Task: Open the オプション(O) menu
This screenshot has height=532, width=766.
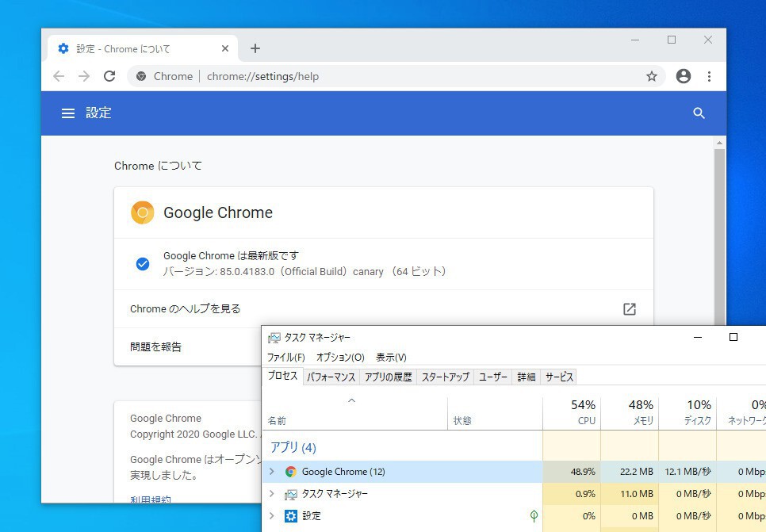Action: click(x=340, y=358)
